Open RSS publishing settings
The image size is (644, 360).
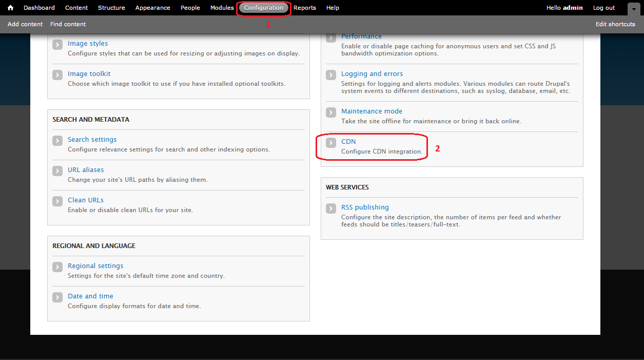(x=365, y=207)
